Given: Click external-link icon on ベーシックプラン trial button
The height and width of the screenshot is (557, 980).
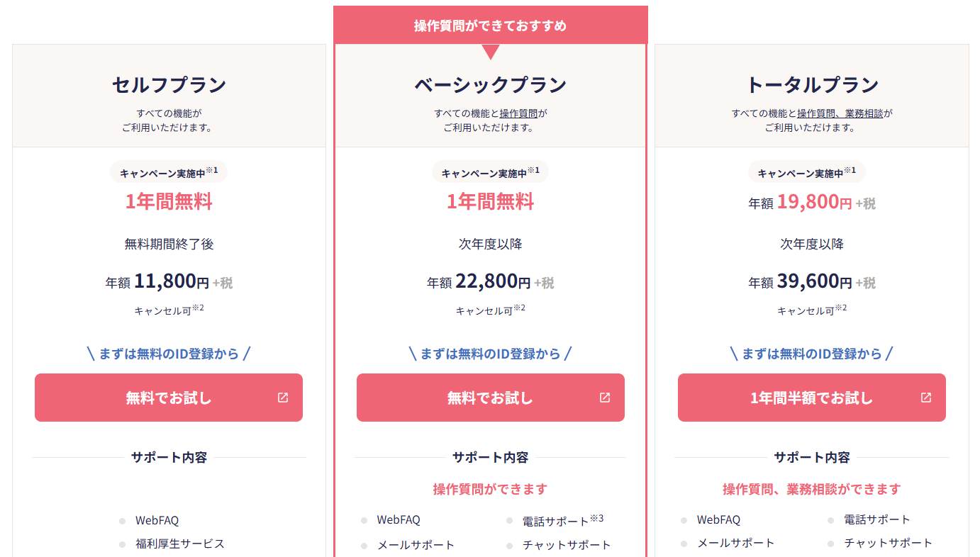Looking at the screenshot, I should point(605,398).
